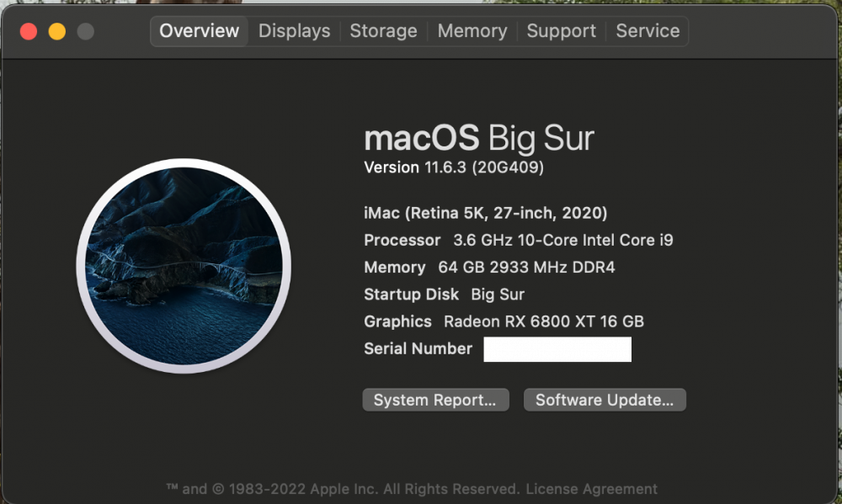Minimize window with the yellow button
Screen dimensions: 842x504
[x=57, y=32]
